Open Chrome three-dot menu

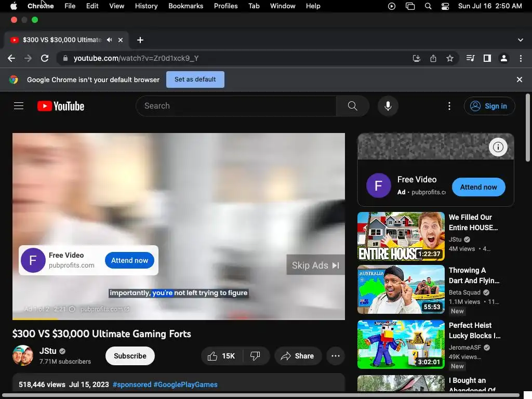coord(521,58)
